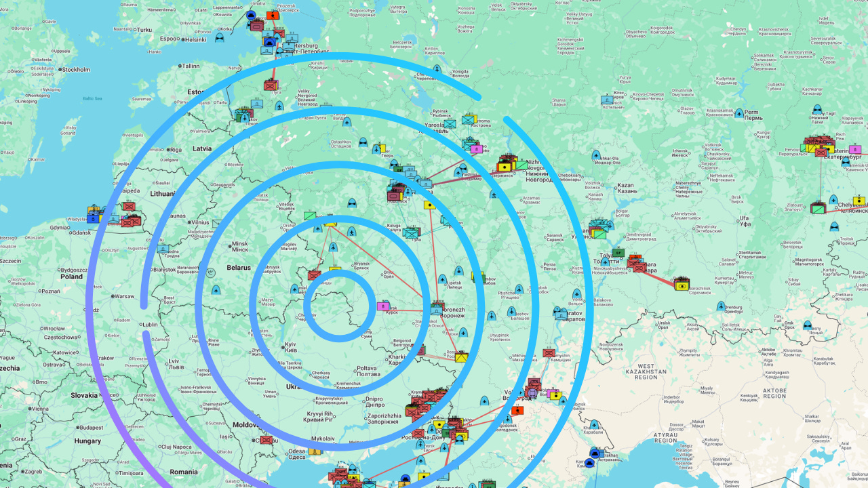Select the Poland country label
This screenshot has width=868, height=488.
pyautogui.click(x=71, y=277)
